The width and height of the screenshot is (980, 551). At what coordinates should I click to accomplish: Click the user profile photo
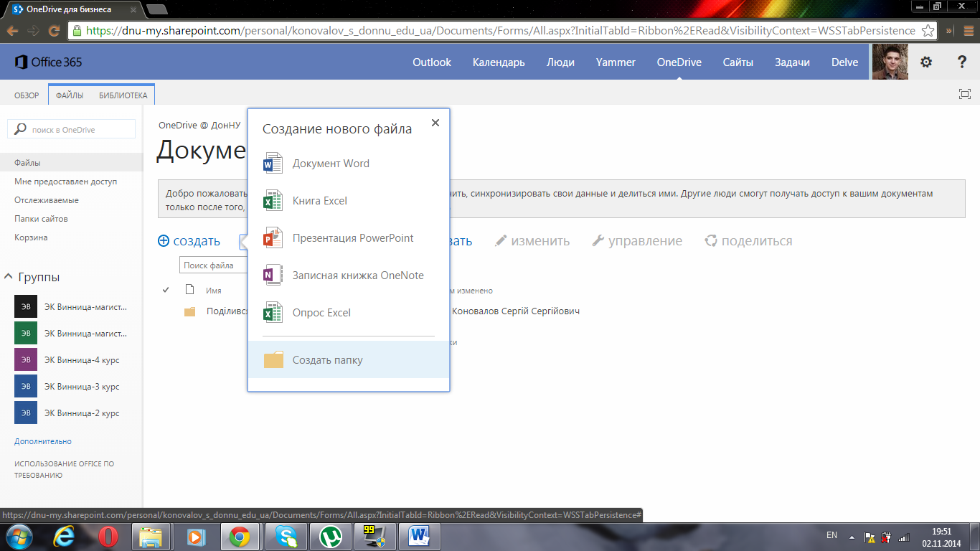(890, 62)
